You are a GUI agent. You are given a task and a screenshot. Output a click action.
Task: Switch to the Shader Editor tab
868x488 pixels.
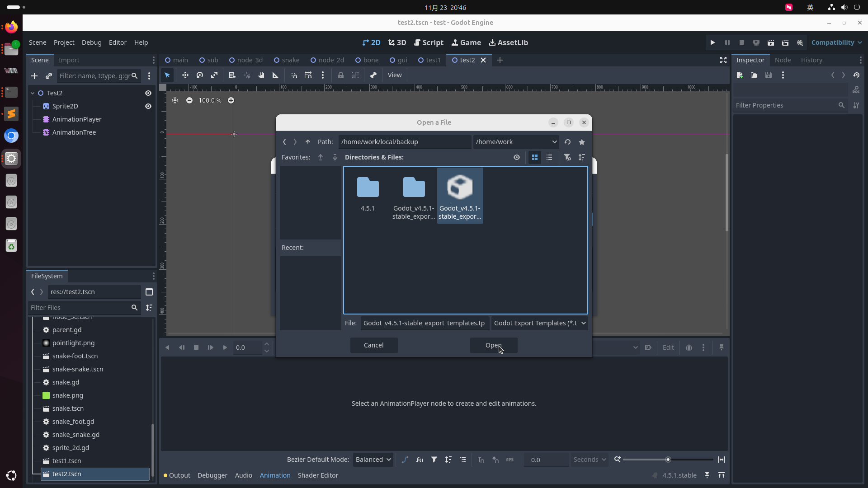point(318,475)
